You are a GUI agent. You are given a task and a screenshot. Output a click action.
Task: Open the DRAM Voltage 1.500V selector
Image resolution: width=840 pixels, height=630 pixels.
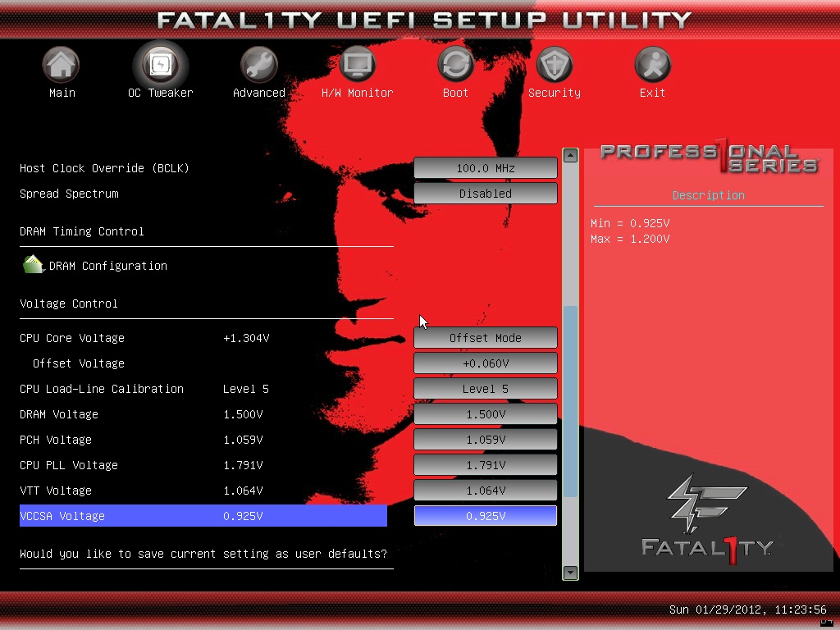pos(486,414)
